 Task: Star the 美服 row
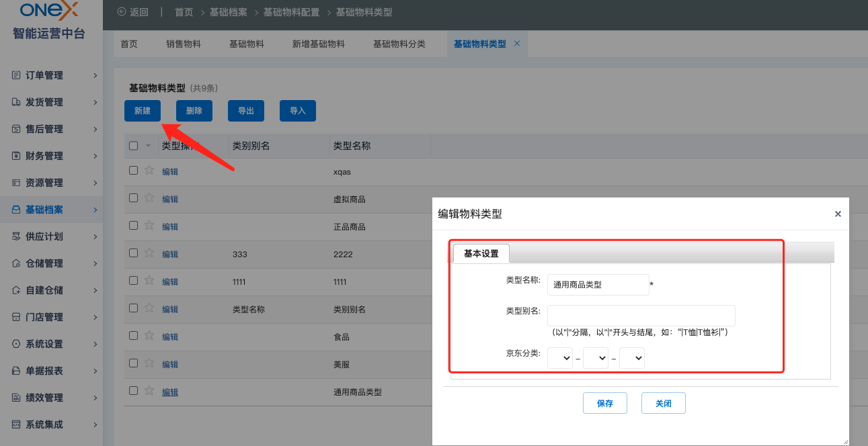149,363
